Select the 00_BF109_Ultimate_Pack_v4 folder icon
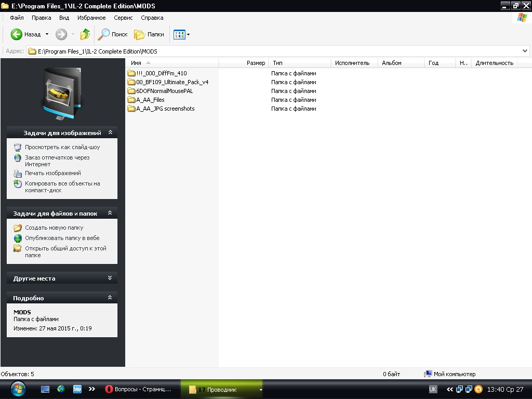The image size is (532, 399). 131,82
